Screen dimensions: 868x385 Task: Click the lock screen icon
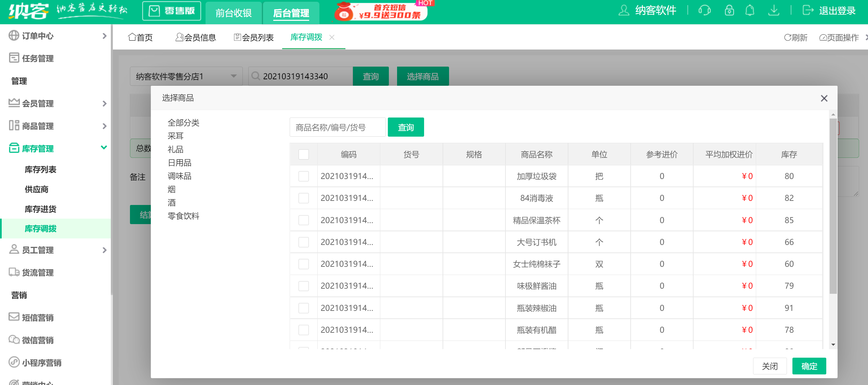tap(729, 10)
